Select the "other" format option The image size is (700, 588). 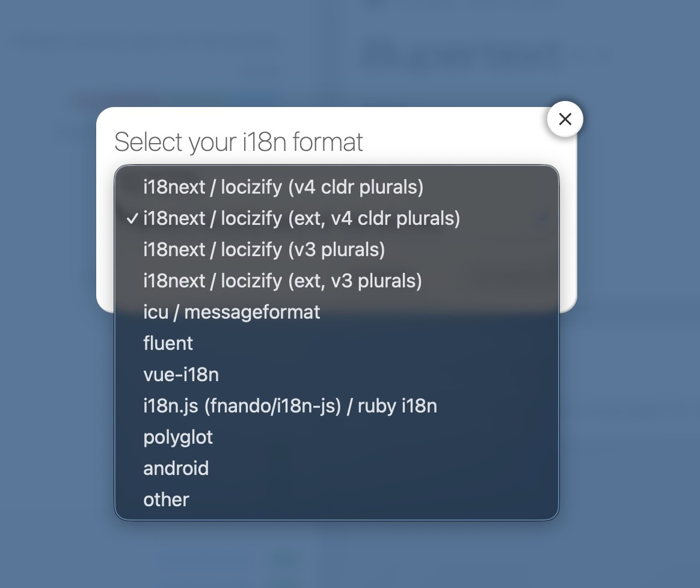(x=166, y=500)
